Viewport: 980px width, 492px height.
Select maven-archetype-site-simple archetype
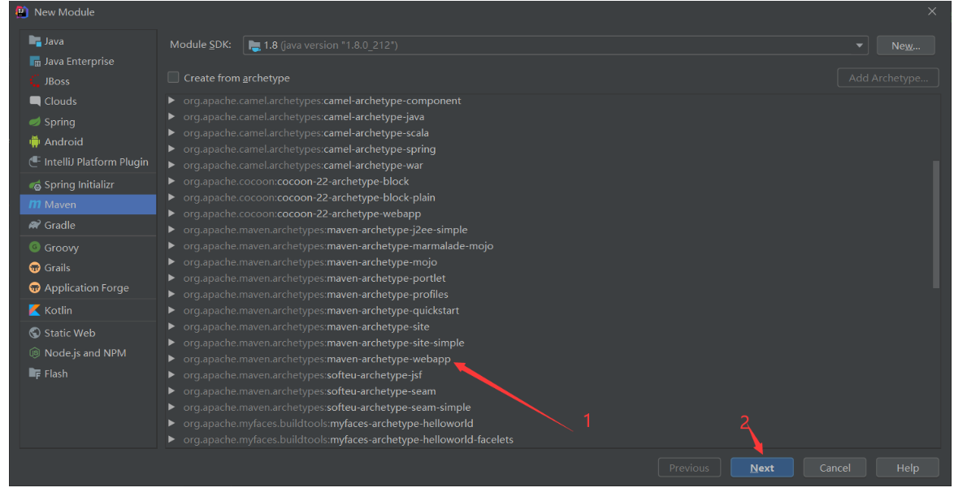[323, 343]
